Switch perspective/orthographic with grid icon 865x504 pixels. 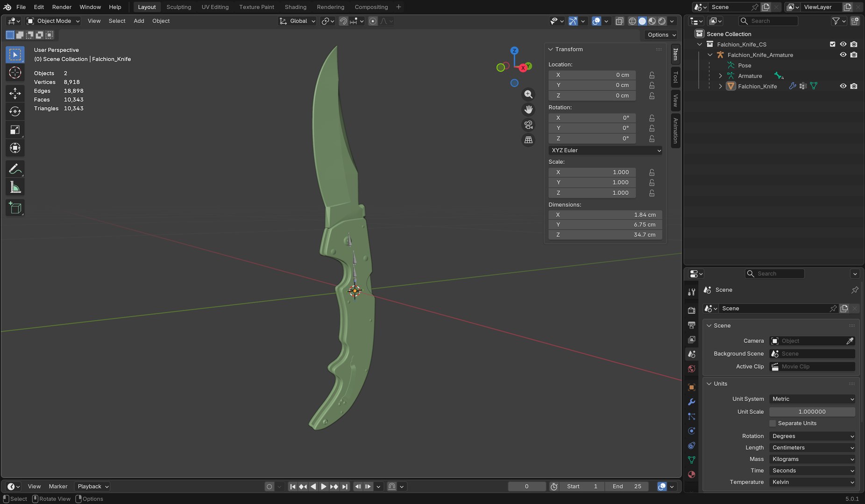(528, 140)
